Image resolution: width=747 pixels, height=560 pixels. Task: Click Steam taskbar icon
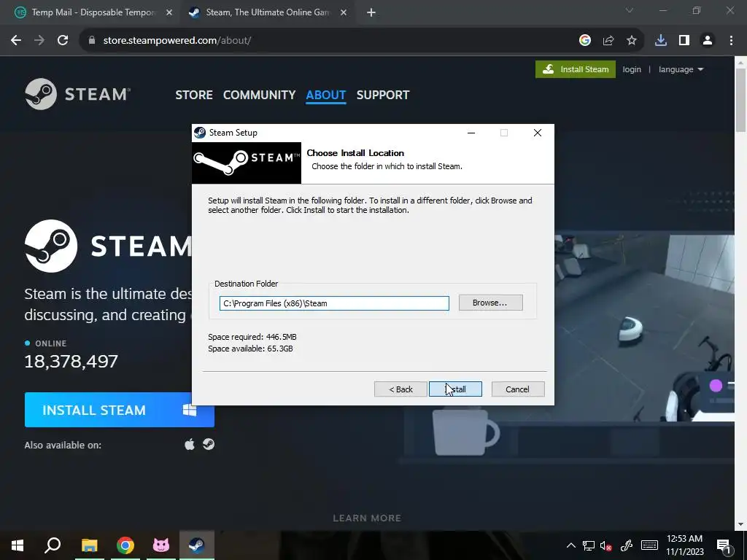pyautogui.click(x=196, y=545)
